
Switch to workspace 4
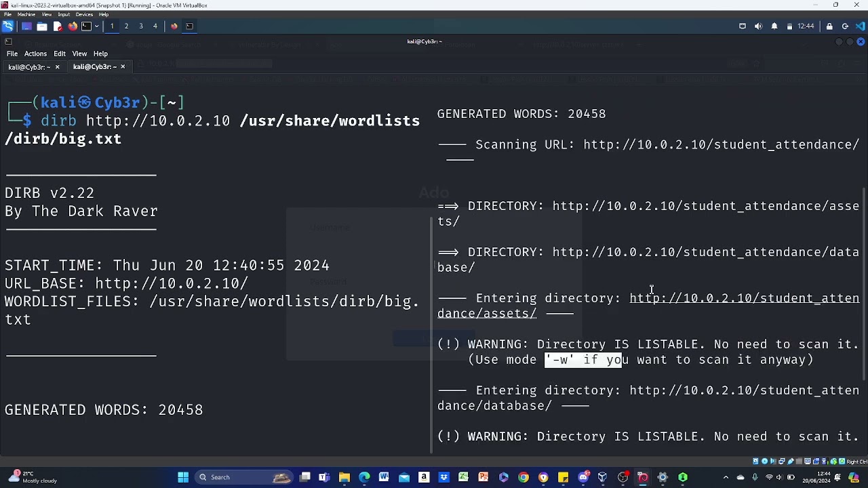pyautogui.click(x=155, y=26)
